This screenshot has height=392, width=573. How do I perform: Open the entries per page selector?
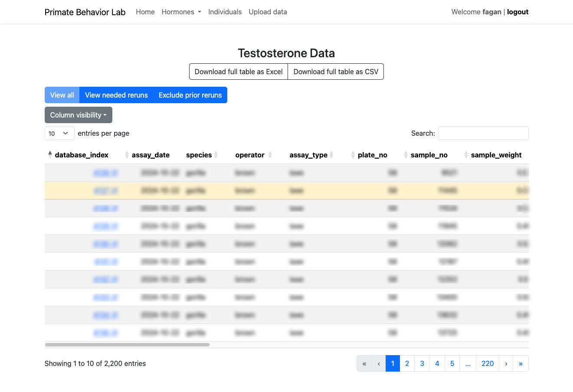coord(59,133)
